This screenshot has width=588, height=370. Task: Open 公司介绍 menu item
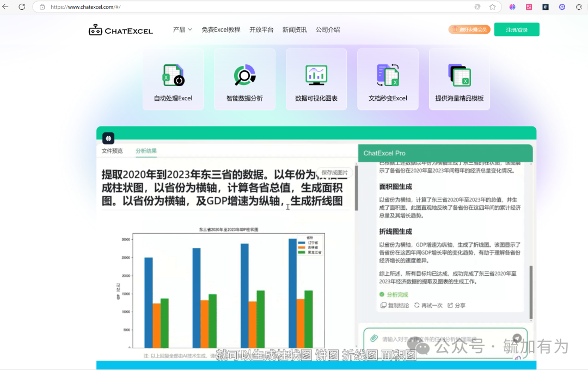(328, 29)
